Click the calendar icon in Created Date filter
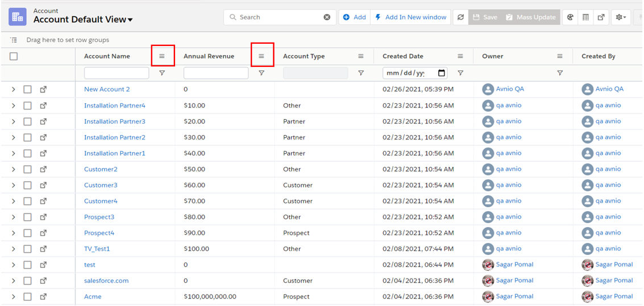 442,73
